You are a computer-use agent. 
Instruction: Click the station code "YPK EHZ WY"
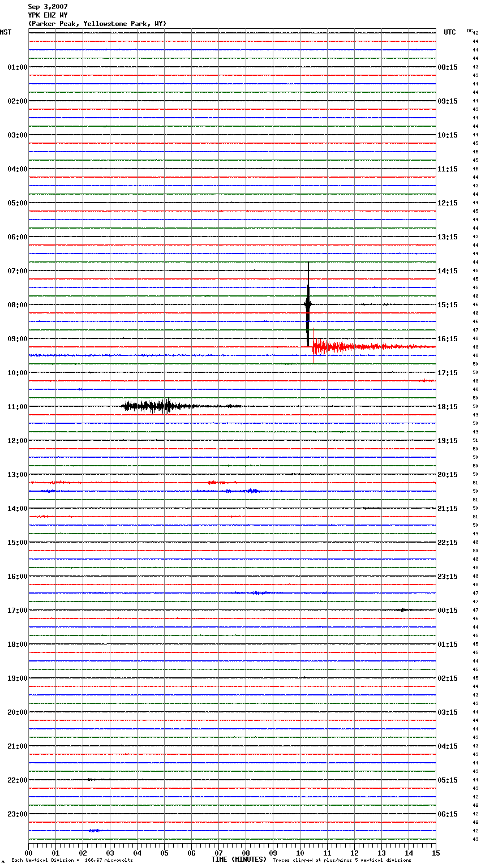click(48, 15)
